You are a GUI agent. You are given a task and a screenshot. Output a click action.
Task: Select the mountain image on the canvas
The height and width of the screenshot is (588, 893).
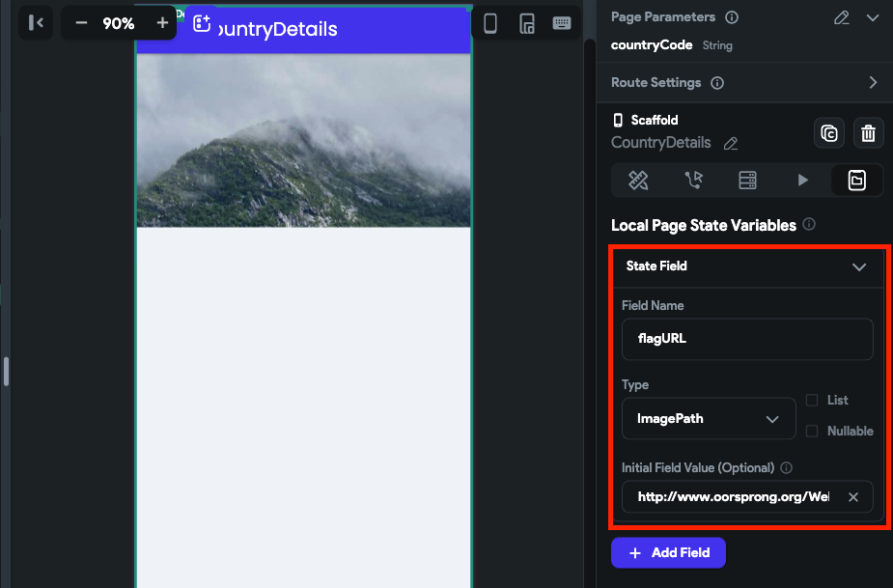(303, 141)
